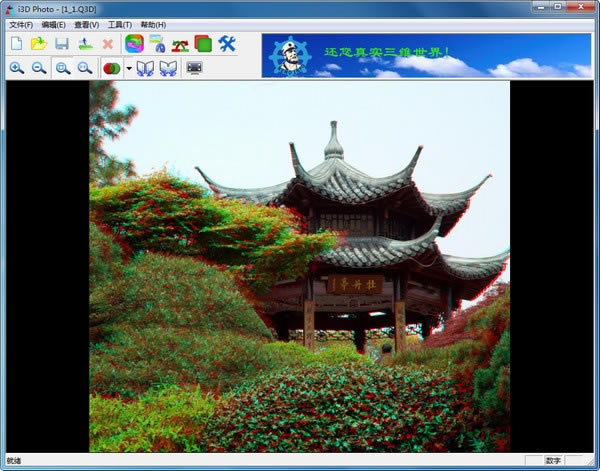600x471 pixels.
Task: Zoom in with the plus magnifier
Action: (16, 68)
